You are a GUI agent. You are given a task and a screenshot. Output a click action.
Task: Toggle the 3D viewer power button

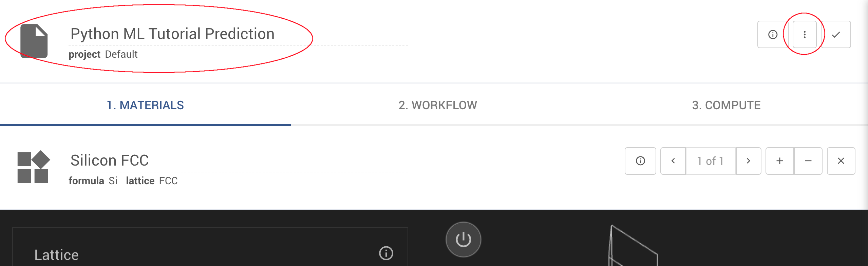(463, 240)
